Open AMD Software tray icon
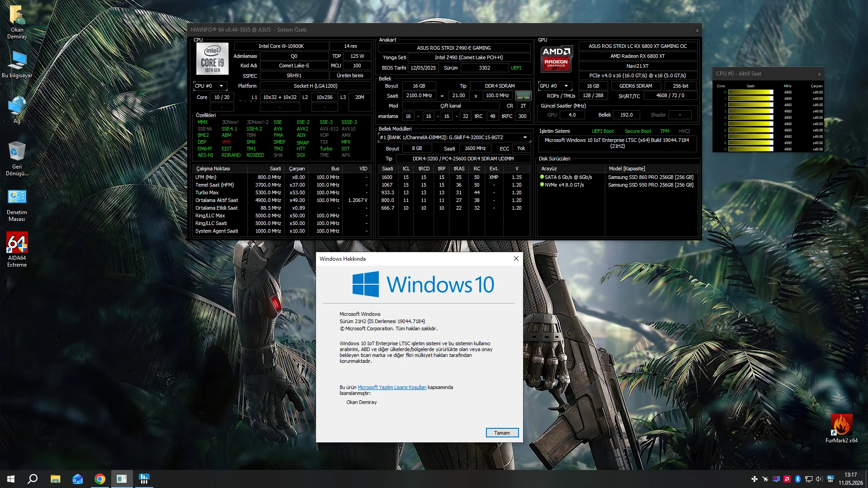 pyautogui.click(x=787, y=479)
